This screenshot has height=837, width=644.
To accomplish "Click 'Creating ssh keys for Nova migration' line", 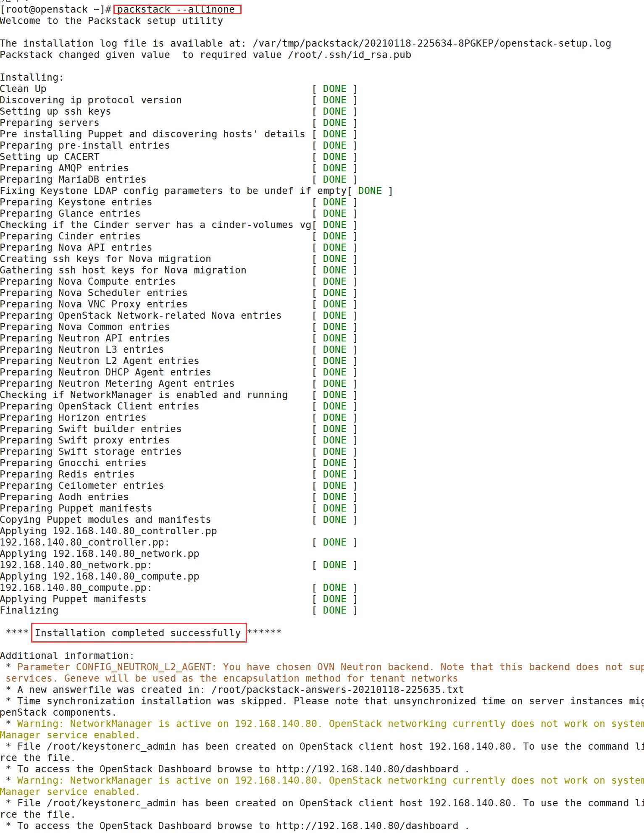I will [x=105, y=259].
